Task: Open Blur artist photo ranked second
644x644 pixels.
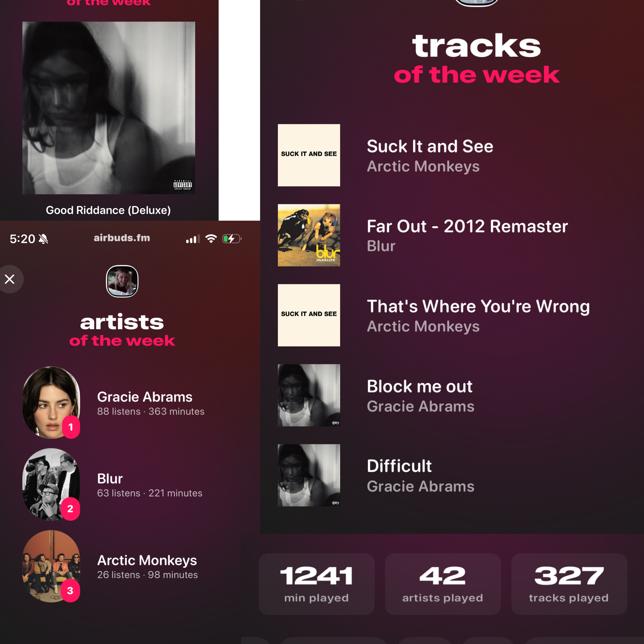Action: click(x=51, y=484)
